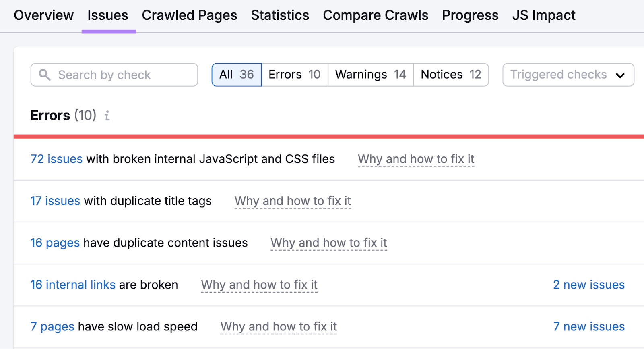The width and height of the screenshot is (644, 349).
Task: Select the All 36 filter
Action: (236, 74)
